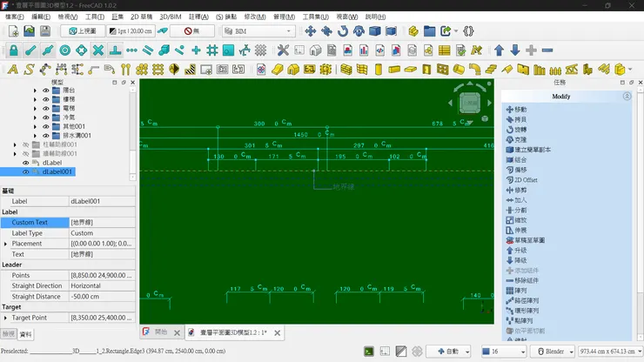This screenshot has width=644, height=362.
Task: Open the Python console icon in status bar
Action: [369, 352]
